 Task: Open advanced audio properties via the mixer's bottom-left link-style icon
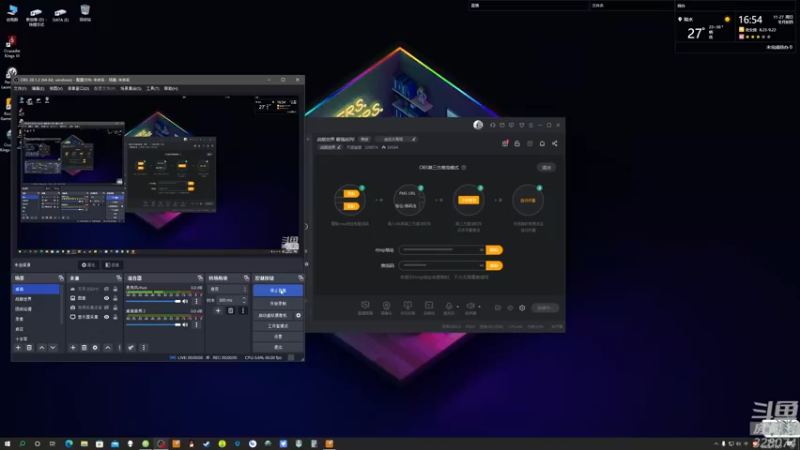131,347
